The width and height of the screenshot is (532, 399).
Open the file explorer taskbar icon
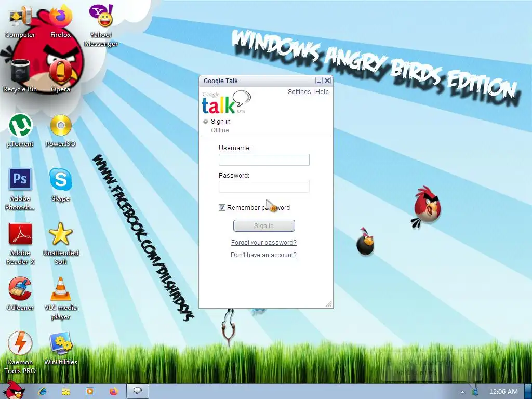pyautogui.click(x=66, y=391)
